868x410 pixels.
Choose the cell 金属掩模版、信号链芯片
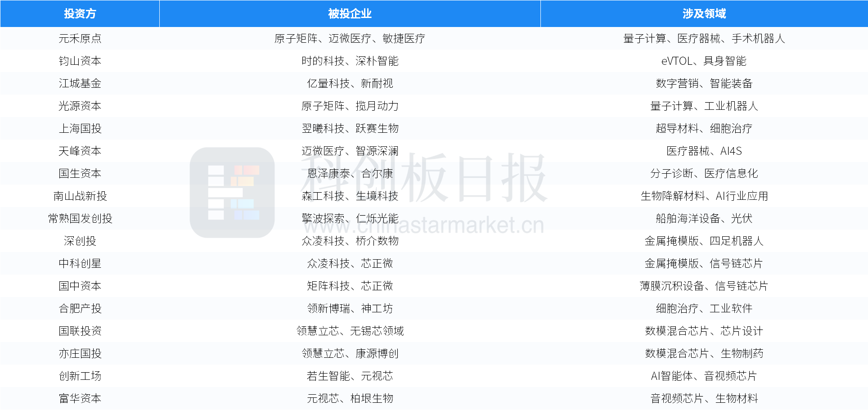click(x=704, y=263)
